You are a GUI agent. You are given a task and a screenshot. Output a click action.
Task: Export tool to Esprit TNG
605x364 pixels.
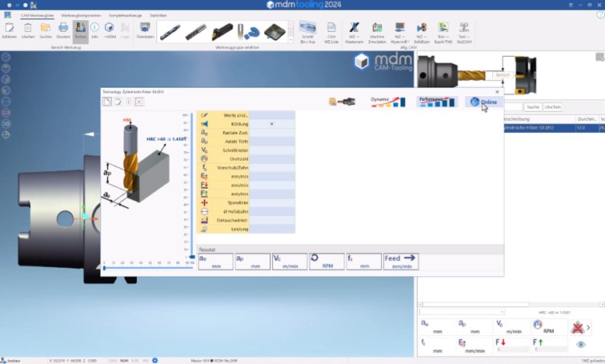tap(443, 32)
